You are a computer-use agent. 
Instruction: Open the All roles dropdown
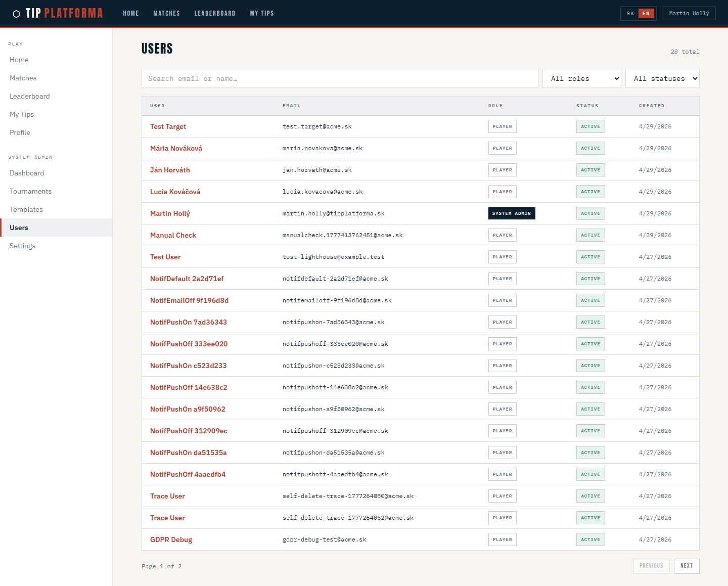581,78
